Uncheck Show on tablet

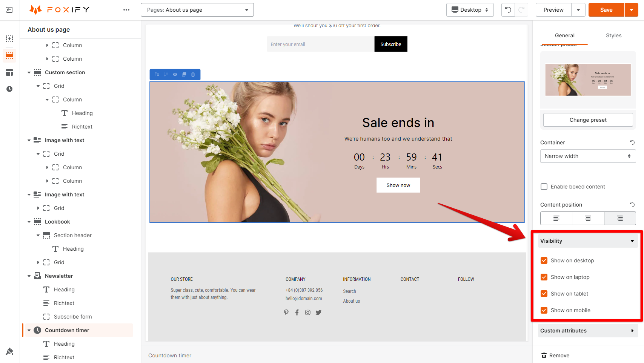(x=544, y=294)
